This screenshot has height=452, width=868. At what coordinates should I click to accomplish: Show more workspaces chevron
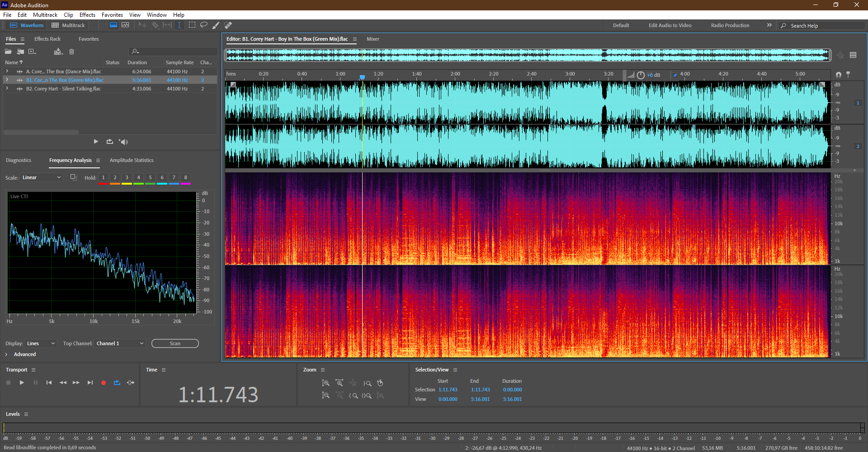click(x=769, y=25)
